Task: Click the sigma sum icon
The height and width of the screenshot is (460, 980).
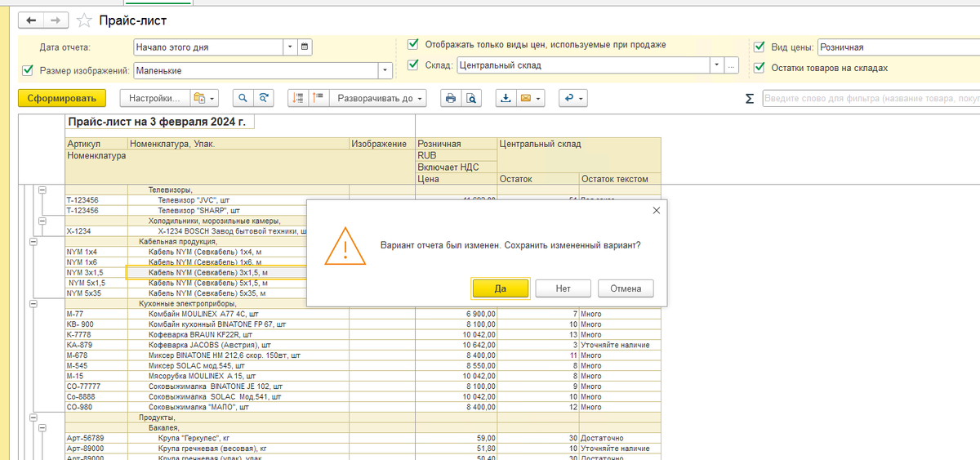Action: (750, 98)
